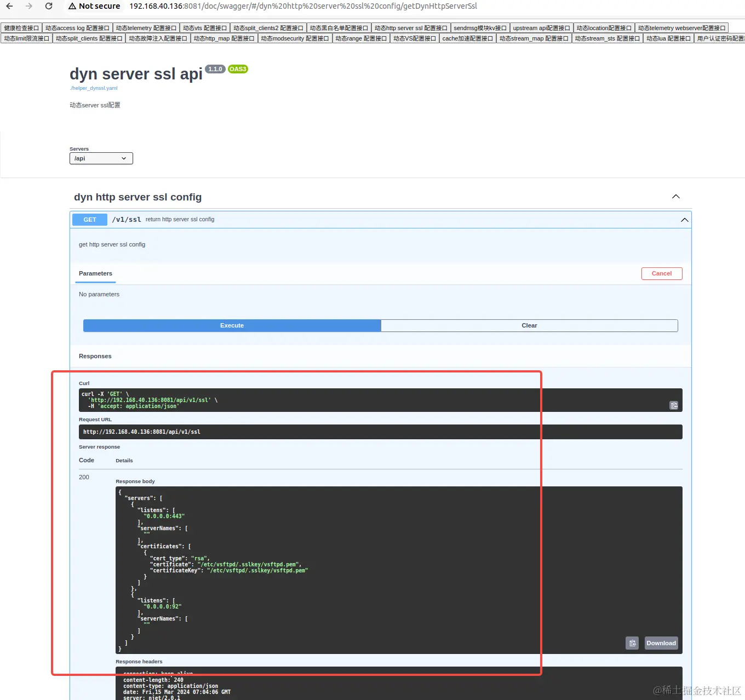Image resolution: width=745 pixels, height=700 pixels.
Task: Select the Parameters tab label
Action: (95, 273)
